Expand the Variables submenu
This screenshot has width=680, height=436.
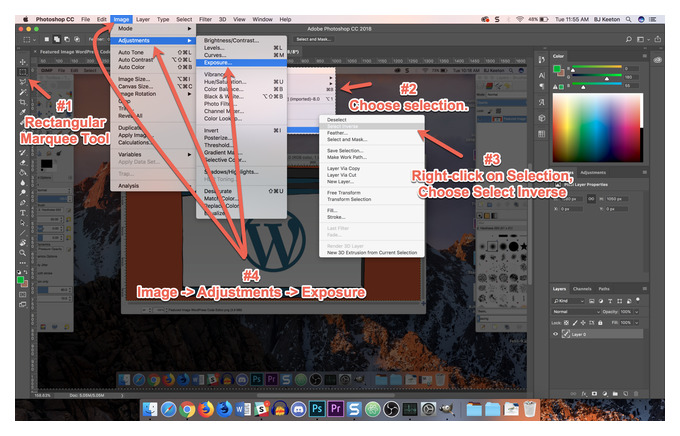[x=154, y=154]
